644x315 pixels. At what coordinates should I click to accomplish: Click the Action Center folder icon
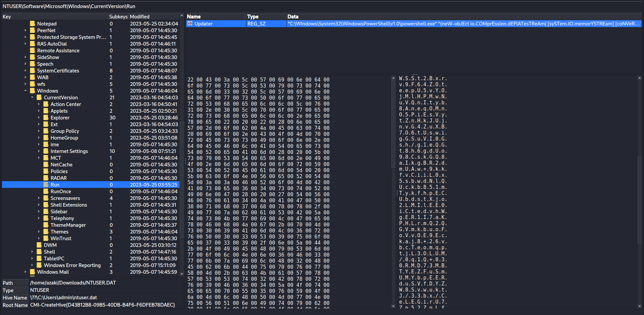pos(46,104)
